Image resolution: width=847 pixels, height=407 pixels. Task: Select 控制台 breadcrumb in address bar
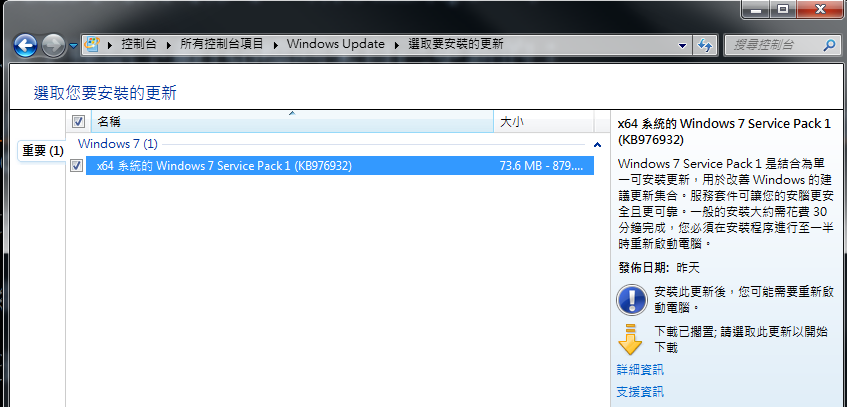point(139,44)
